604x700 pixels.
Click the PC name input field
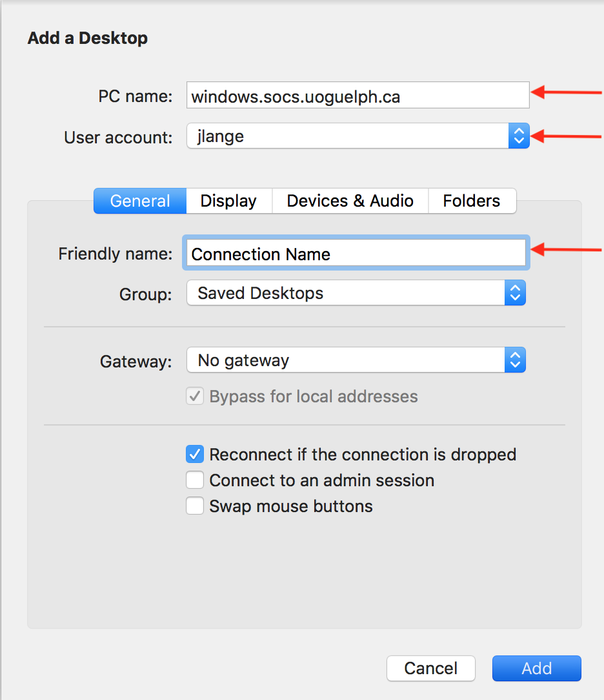[357, 95]
